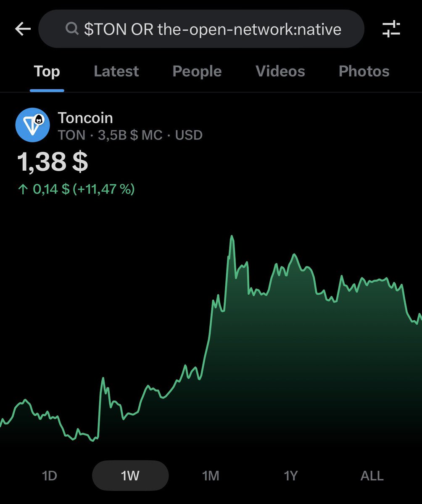Show the ALL time chart range
Image resolution: width=422 pixels, height=504 pixels.
coord(372,475)
